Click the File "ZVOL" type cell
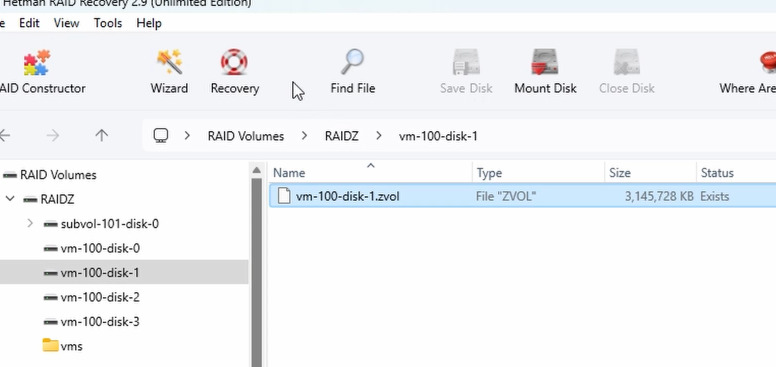 point(506,196)
